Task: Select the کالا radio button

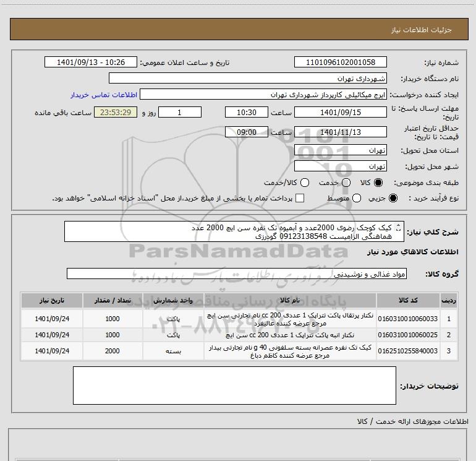Action: coord(378,183)
